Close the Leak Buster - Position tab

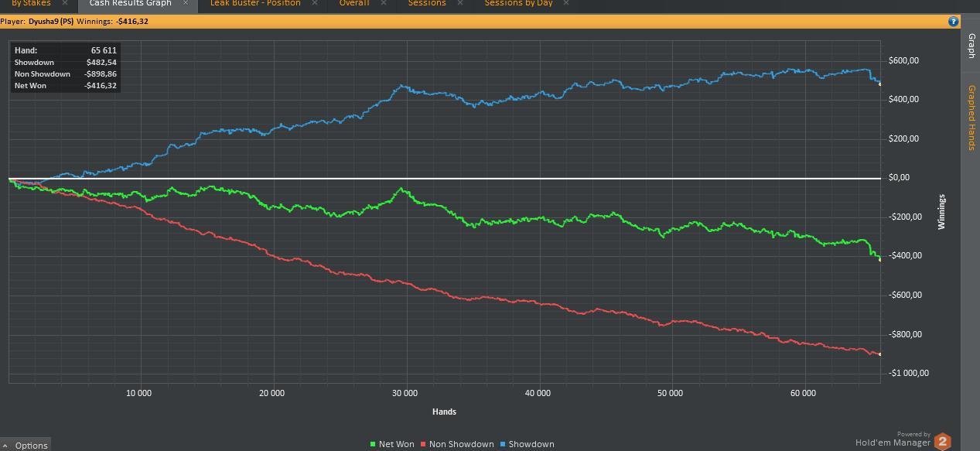pos(315,3)
